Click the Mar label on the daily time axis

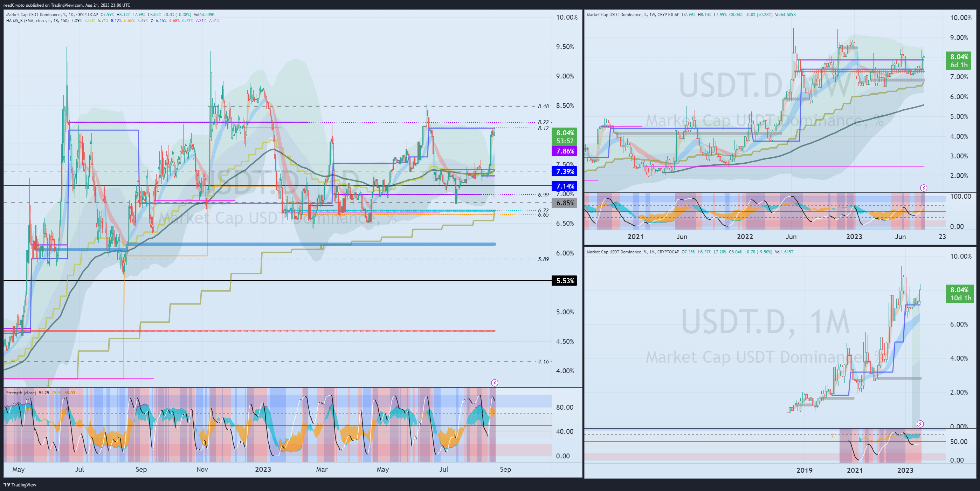pyautogui.click(x=322, y=469)
